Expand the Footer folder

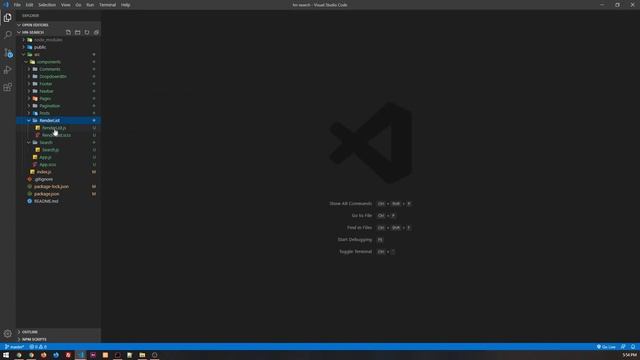(58, 84)
